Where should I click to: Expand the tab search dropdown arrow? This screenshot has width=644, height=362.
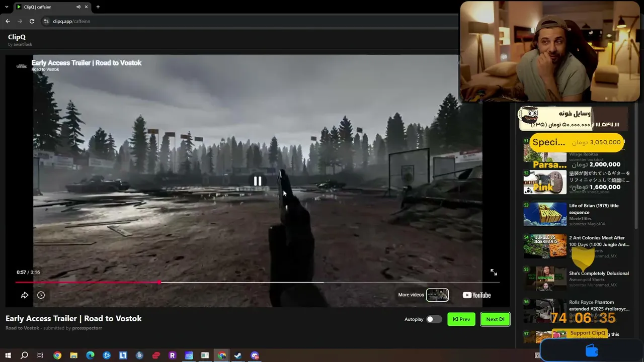click(x=7, y=7)
